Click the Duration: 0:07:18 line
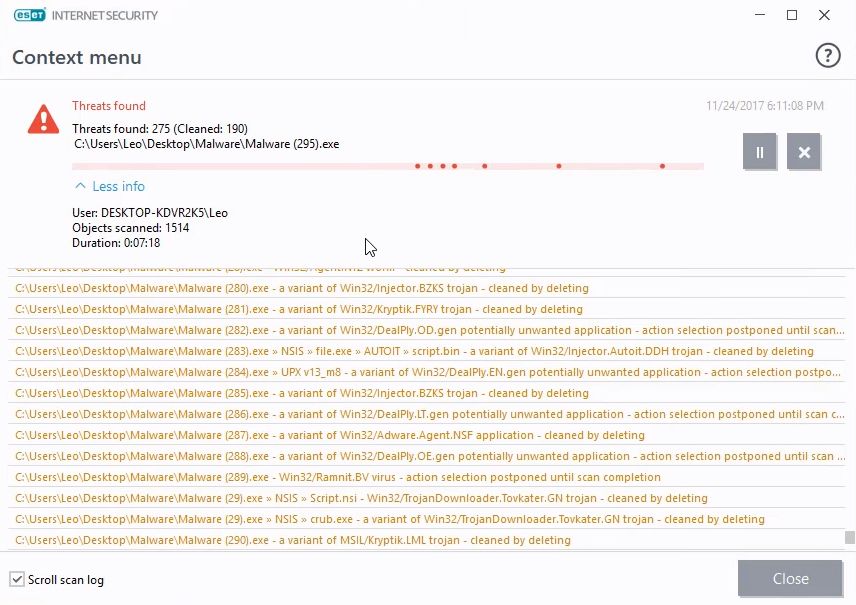 (x=116, y=243)
